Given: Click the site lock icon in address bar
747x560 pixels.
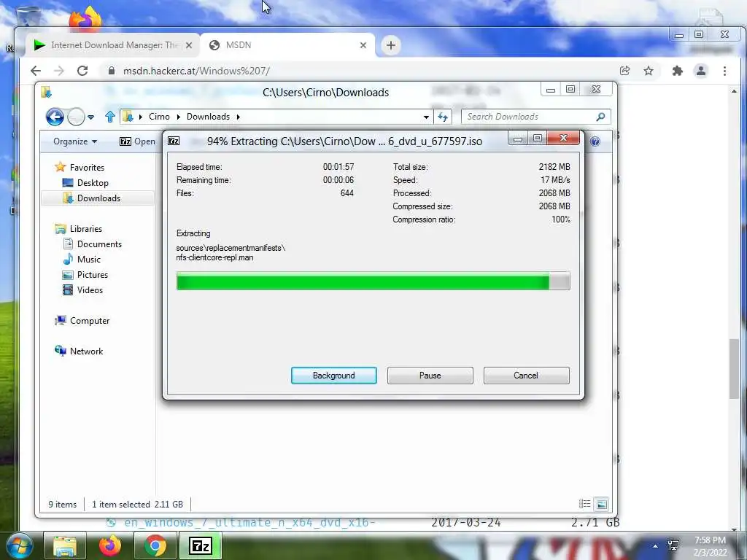Looking at the screenshot, I should [112, 71].
